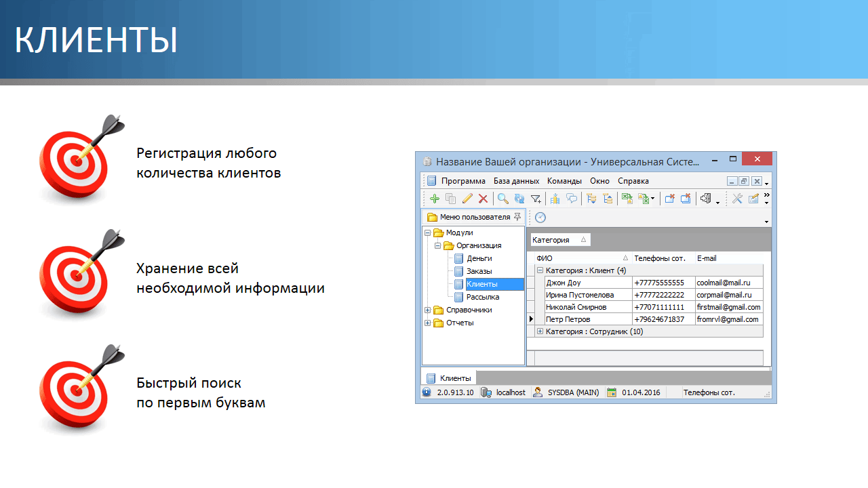Click the Категория grouping box header
This screenshot has width=868, height=488.
click(x=560, y=240)
